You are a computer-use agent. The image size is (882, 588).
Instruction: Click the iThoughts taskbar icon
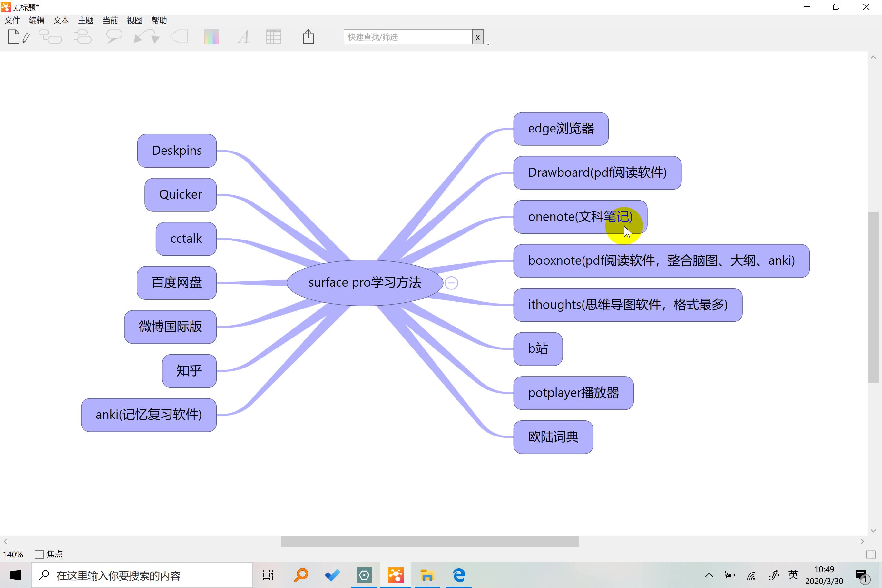point(396,575)
